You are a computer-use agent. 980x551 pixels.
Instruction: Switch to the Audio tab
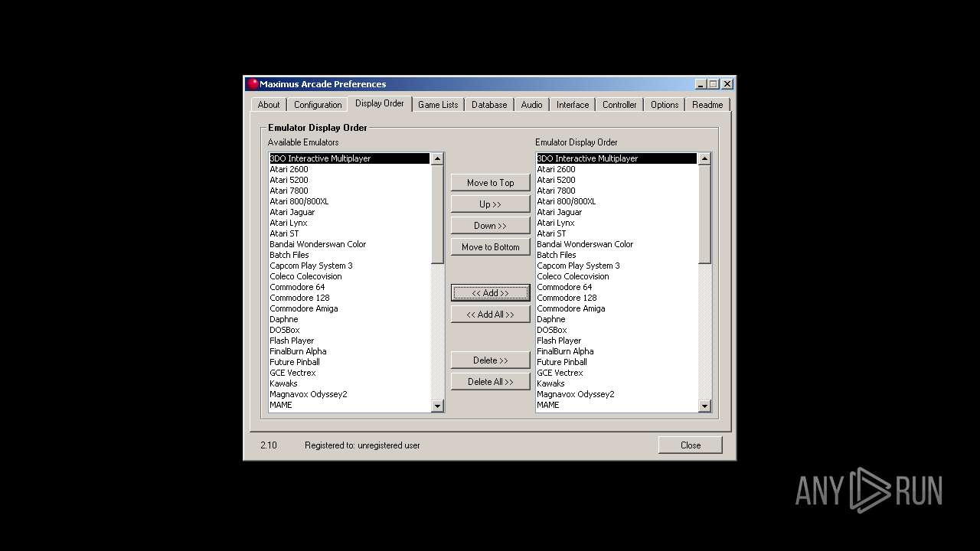(x=532, y=105)
